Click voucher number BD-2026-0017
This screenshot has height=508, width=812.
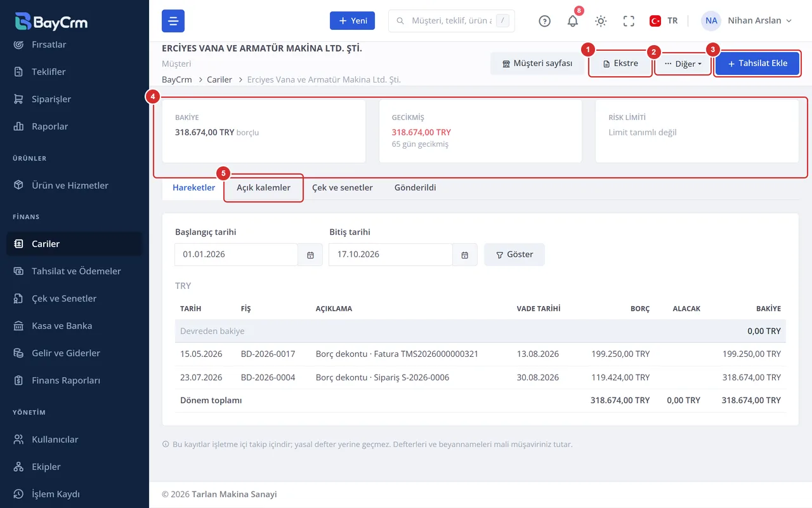coord(268,354)
